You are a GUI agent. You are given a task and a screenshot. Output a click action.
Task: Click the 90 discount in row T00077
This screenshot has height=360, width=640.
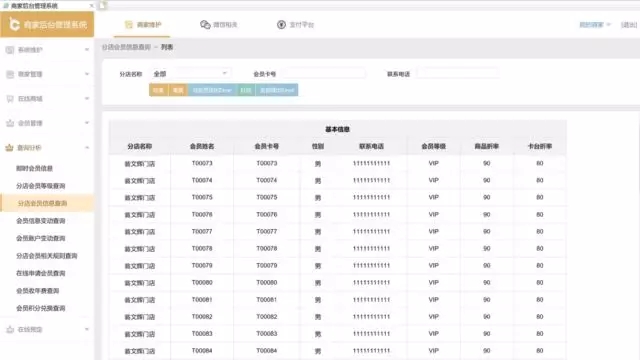(487, 231)
